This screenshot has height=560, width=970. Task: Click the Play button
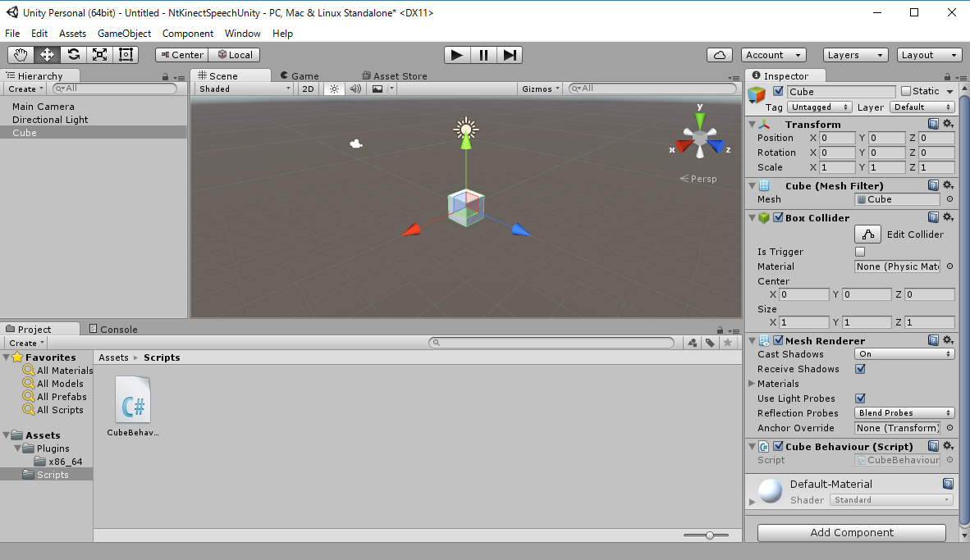[x=457, y=55]
